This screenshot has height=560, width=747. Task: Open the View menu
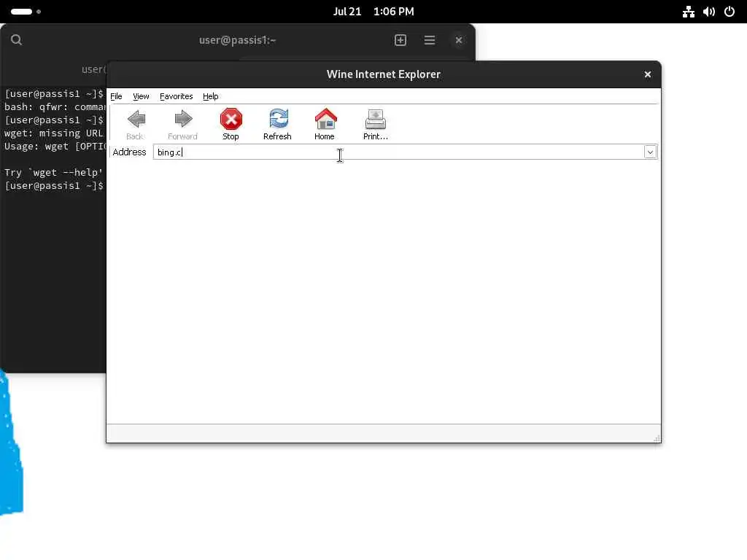[141, 96]
